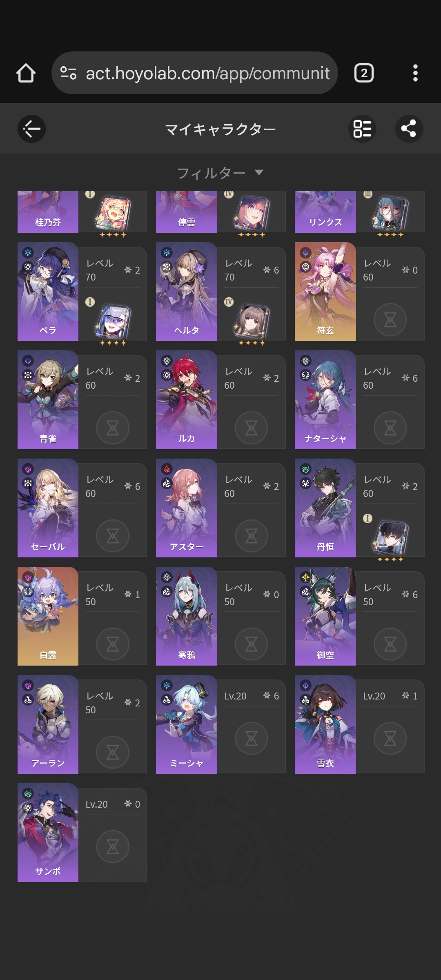Tap the empty light cone slot for サンポ
441x980 pixels.
[113, 846]
